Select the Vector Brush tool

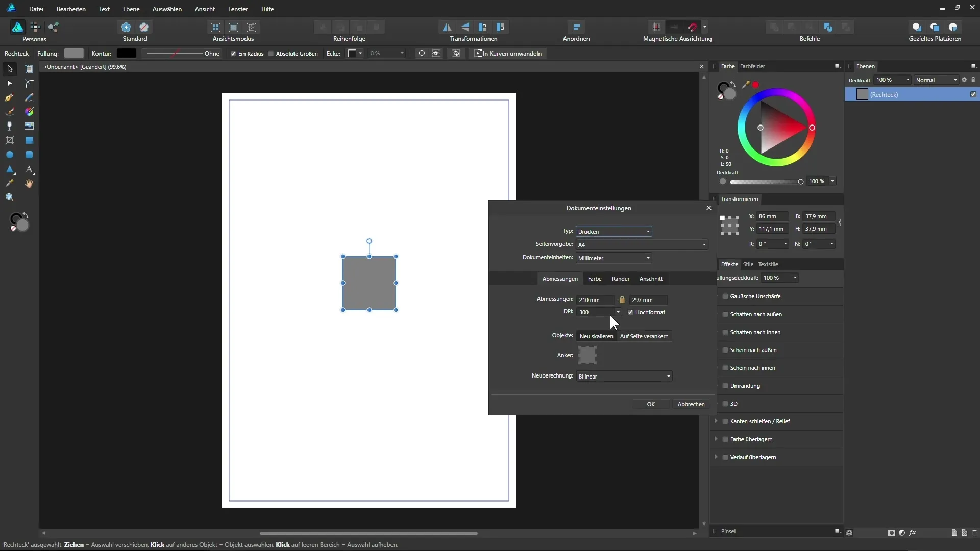(x=10, y=112)
